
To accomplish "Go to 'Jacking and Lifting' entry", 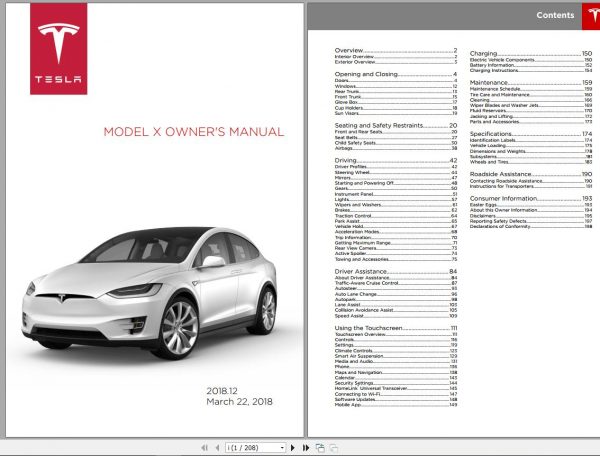I will pyautogui.click(x=531, y=116).
